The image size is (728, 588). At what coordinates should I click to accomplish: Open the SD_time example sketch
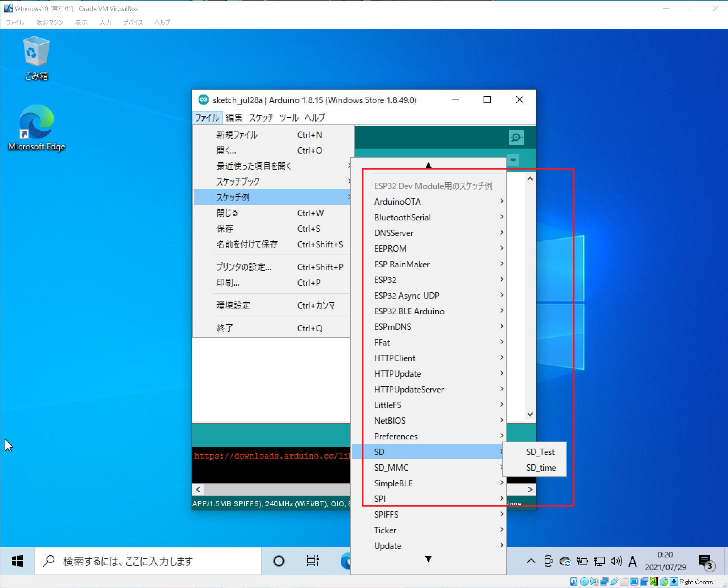[x=541, y=467]
